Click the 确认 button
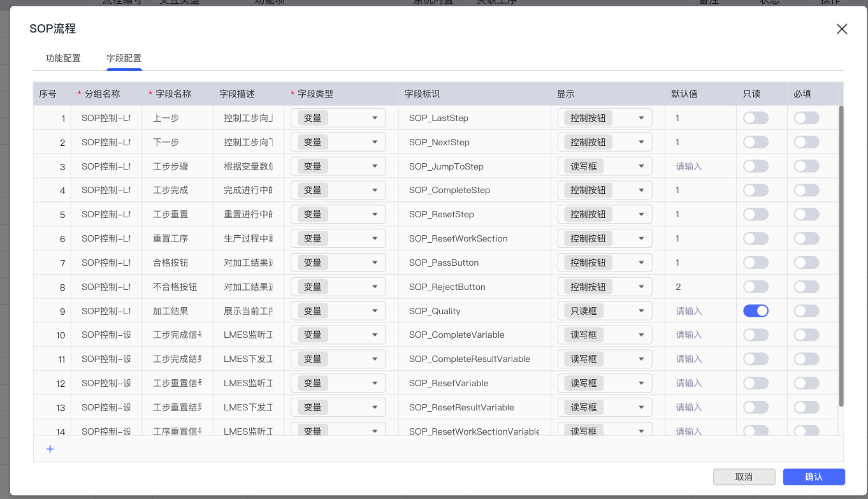 813,477
